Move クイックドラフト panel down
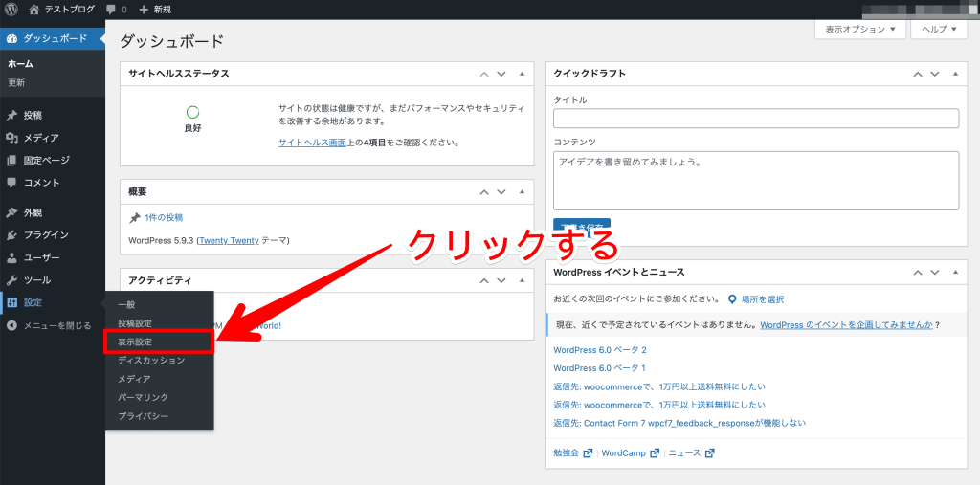Image resolution: width=980 pixels, height=485 pixels. tap(934, 74)
